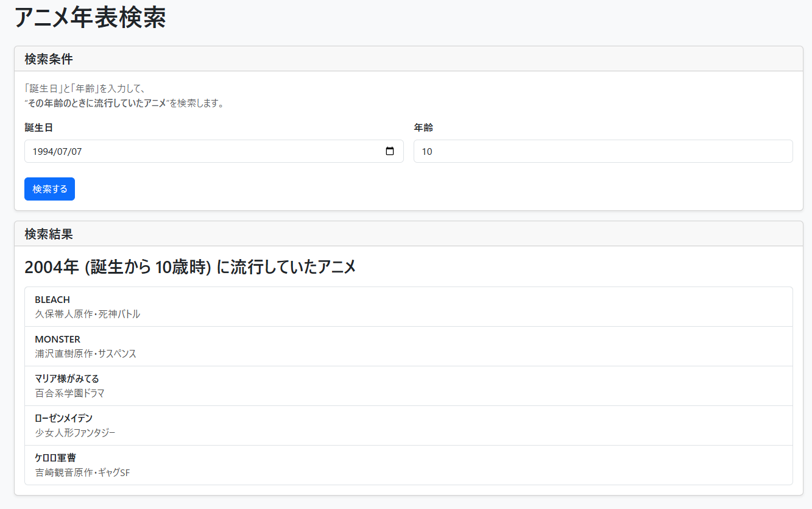This screenshot has width=812, height=509.
Task: Select the MONSTER title in results
Action: (57, 339)
